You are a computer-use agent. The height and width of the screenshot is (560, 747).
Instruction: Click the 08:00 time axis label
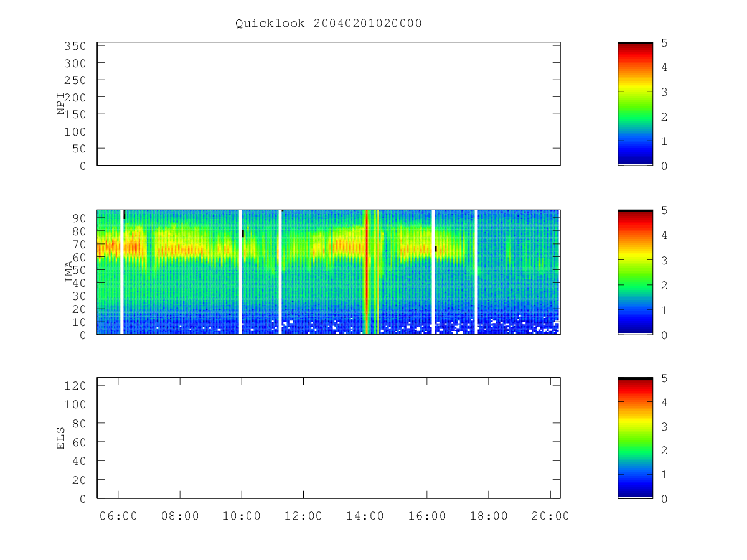pos(180,516)
